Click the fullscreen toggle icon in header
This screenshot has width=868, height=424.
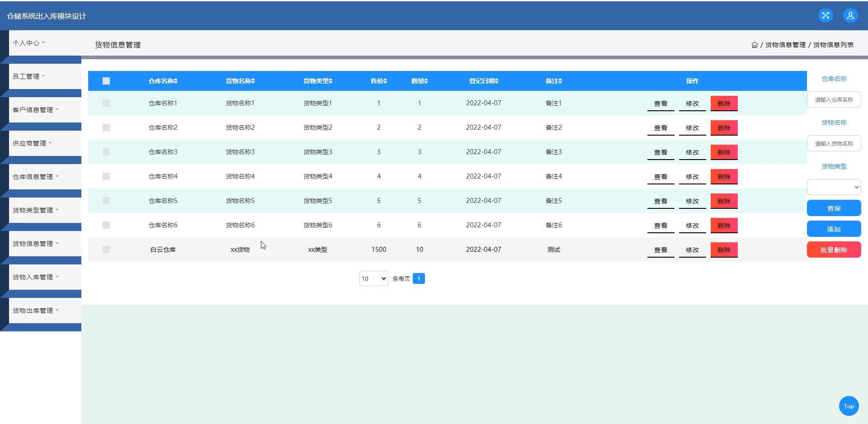click(826, 15)
